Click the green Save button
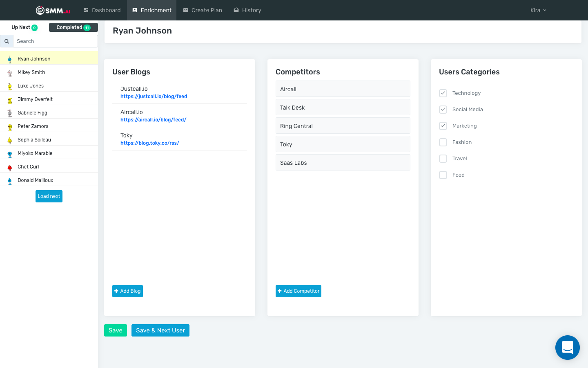The image size is (588, 368). [116, 330]
